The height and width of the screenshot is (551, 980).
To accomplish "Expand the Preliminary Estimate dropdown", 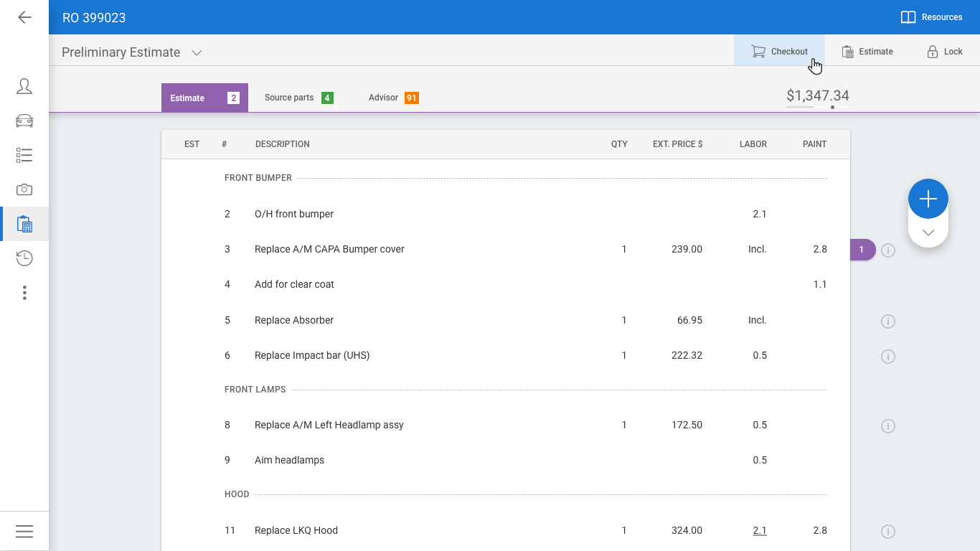I will coord(197,52).
